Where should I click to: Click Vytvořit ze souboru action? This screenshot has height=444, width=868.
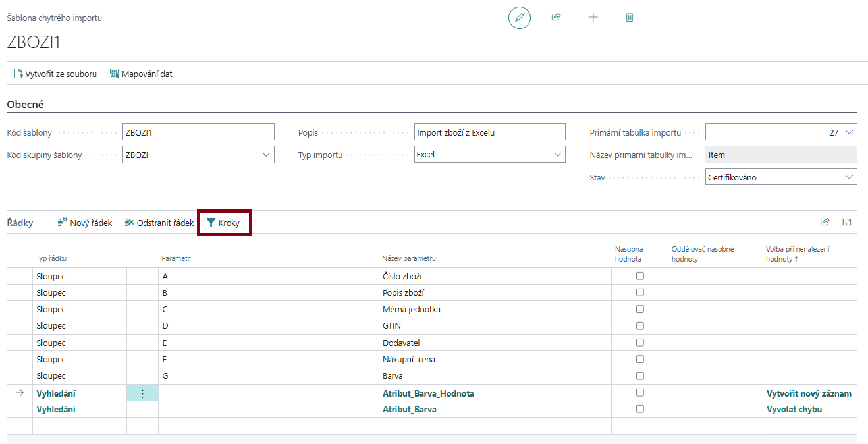[55, 74]
